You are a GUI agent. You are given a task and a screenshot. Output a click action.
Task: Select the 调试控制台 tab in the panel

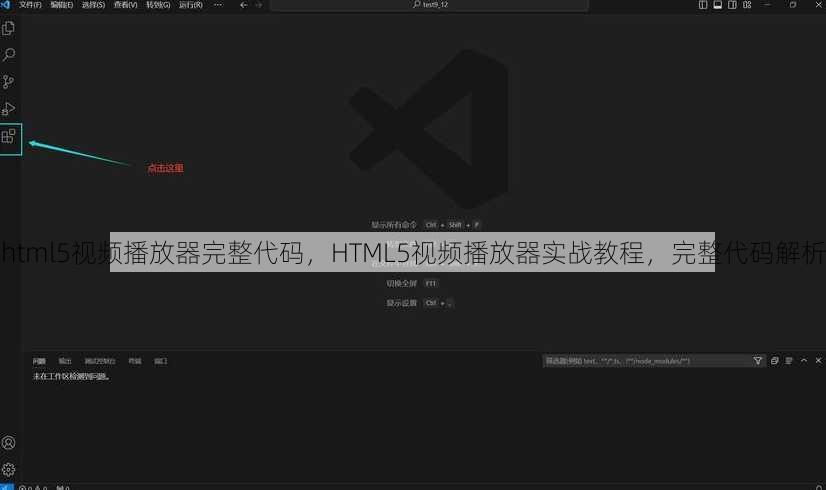(100, 361)
